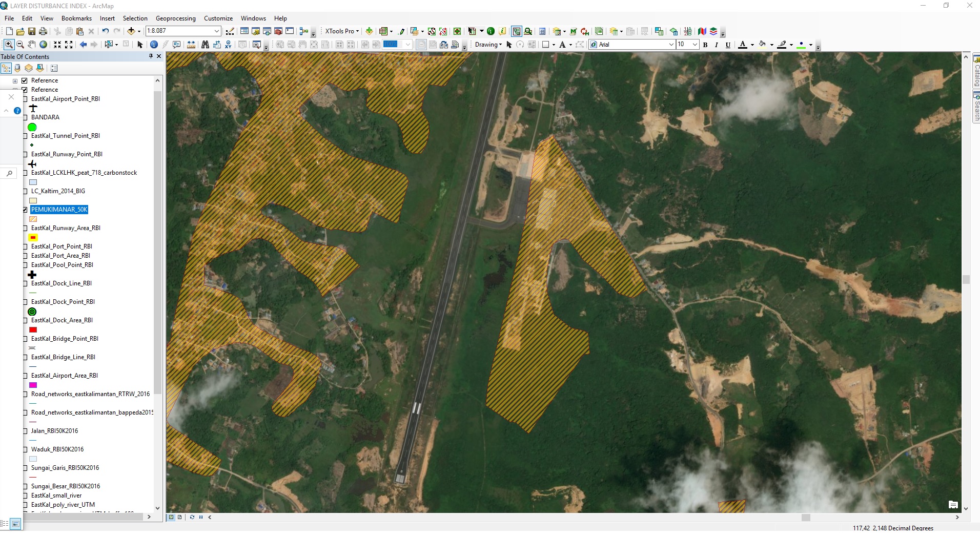Open the XTools Pro menu button

341,31
